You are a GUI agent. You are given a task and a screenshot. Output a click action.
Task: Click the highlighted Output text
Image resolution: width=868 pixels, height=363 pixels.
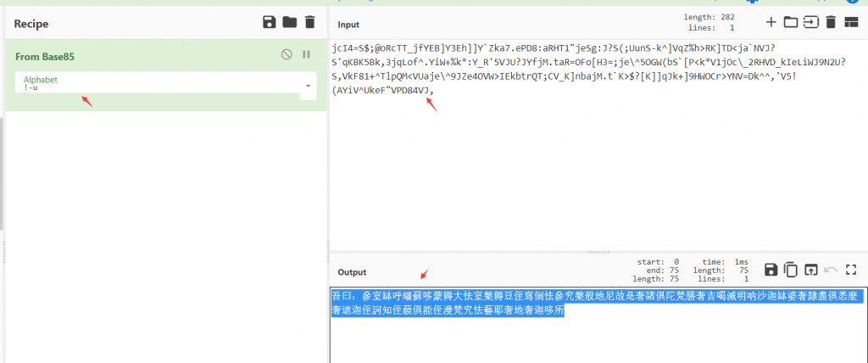tap(597, 303)
